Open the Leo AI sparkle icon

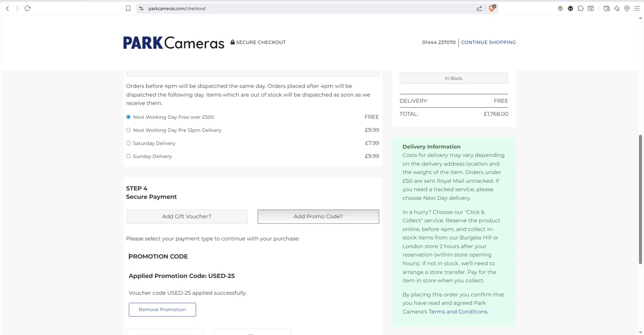(x=617, y=8)
